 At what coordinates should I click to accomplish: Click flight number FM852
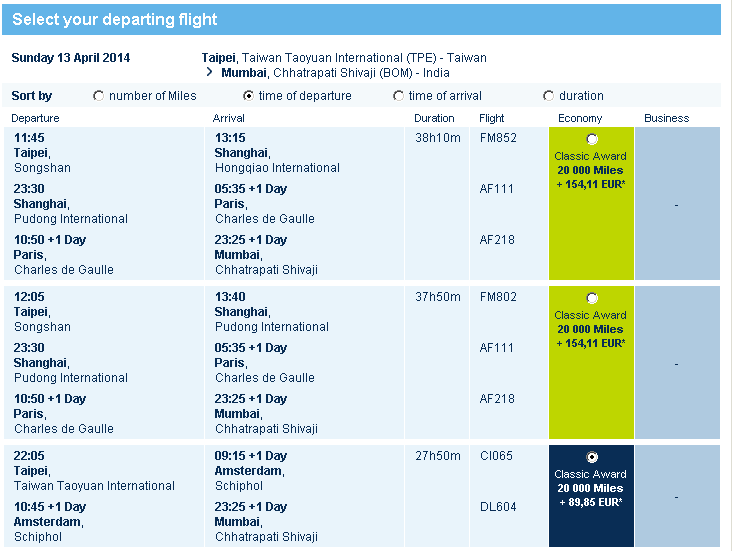tap(498, 138)
